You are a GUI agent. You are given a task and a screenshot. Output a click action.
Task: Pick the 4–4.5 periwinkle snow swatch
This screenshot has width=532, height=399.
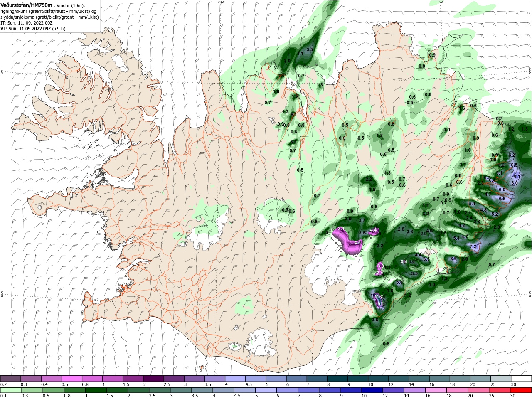(235, 379)
